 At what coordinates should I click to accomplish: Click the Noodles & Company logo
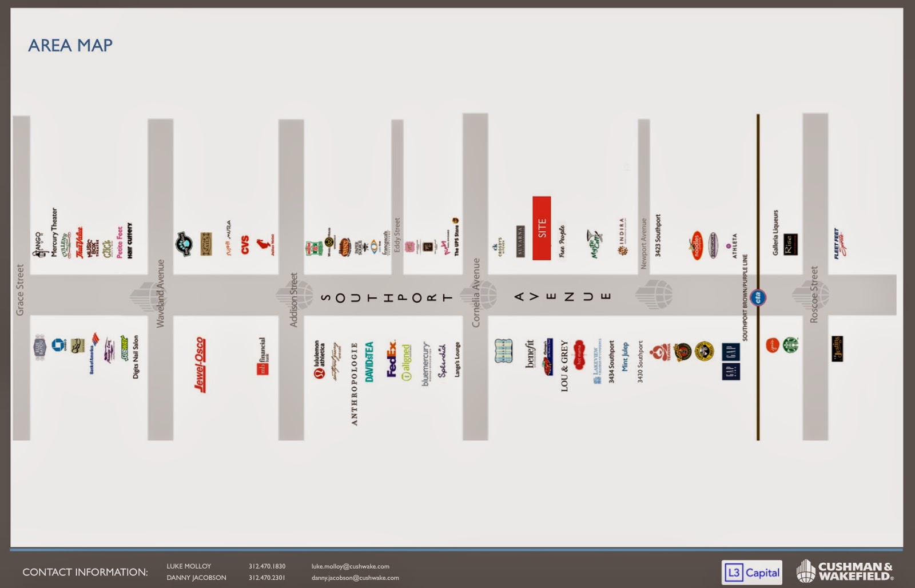697,245
